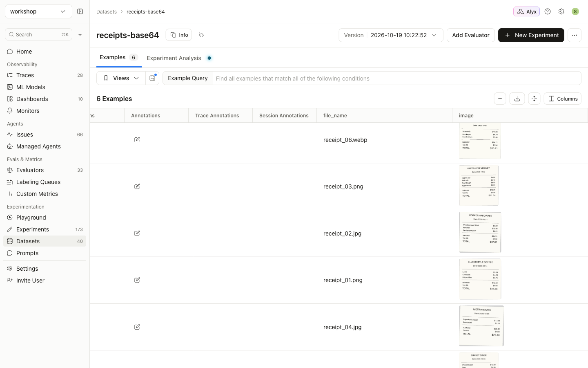Click the Datasets breadcrumb link
The height and width of the screenshot is (368, 588).
tap(107, 11)
